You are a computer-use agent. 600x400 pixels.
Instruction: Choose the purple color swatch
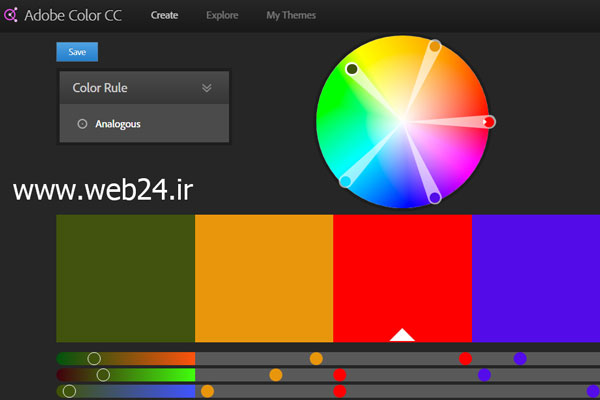click(x=536, y=278)
